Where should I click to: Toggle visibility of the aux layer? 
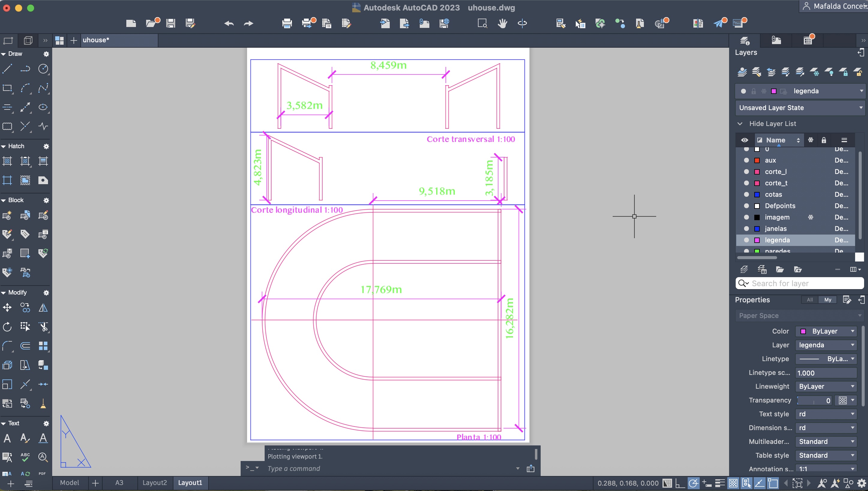(746, 160)
